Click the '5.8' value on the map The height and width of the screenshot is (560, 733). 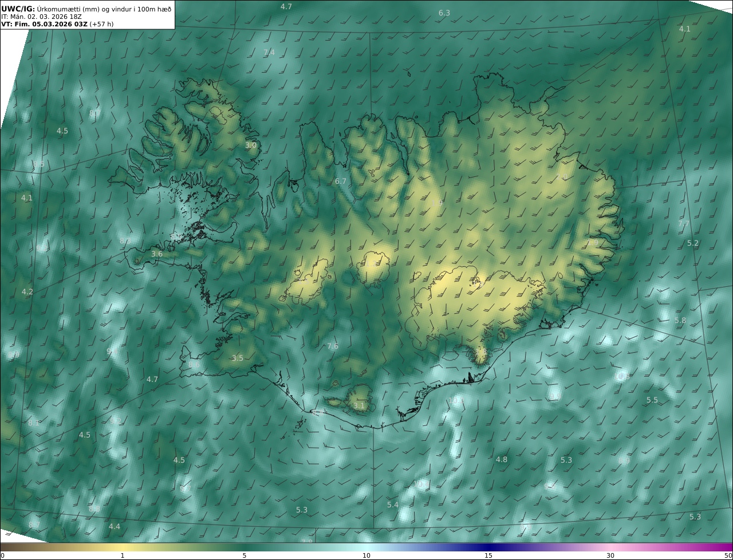tap(680, 321)
